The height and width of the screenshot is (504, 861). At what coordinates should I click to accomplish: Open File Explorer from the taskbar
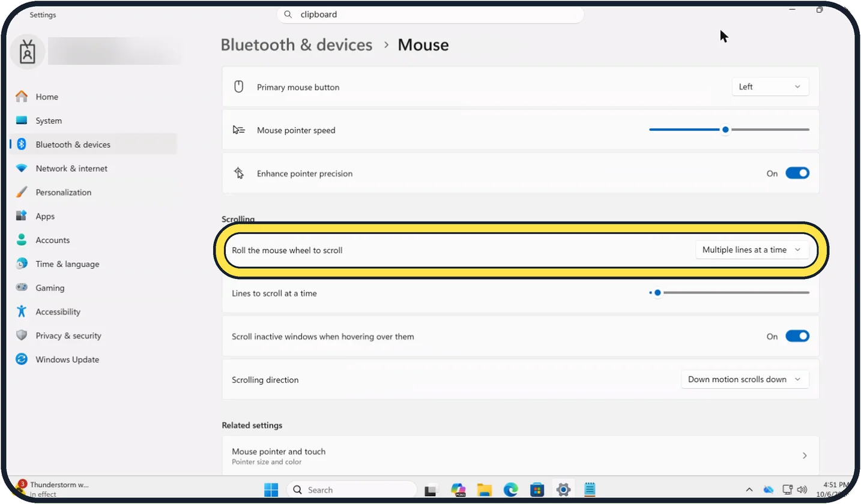484,490
